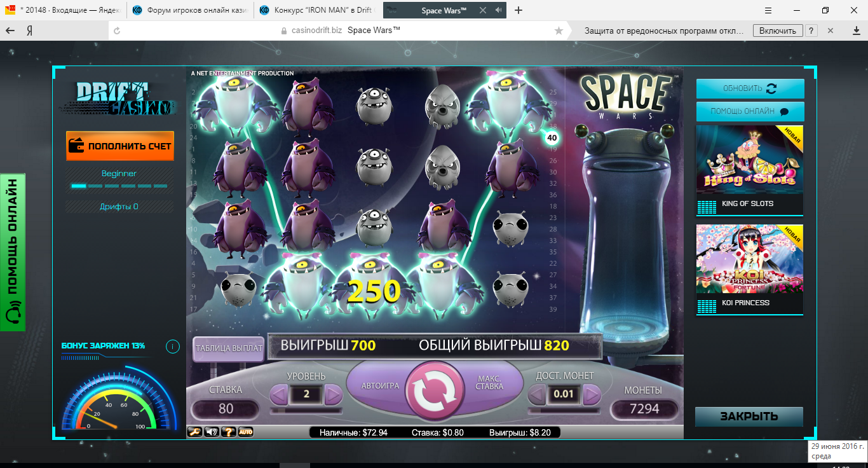
Task: Switch to Конкурс IRON MAN tab
Action: click(318, 10)
